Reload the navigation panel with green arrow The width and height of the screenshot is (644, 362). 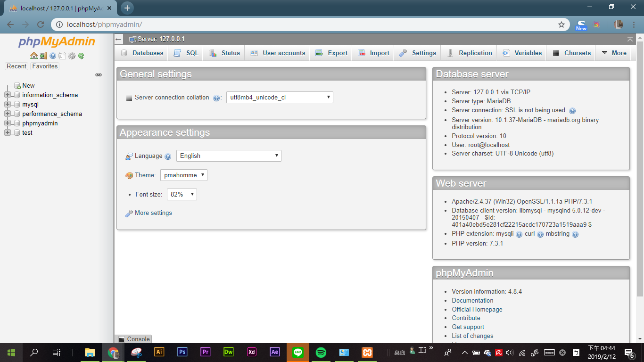point(81,56)
